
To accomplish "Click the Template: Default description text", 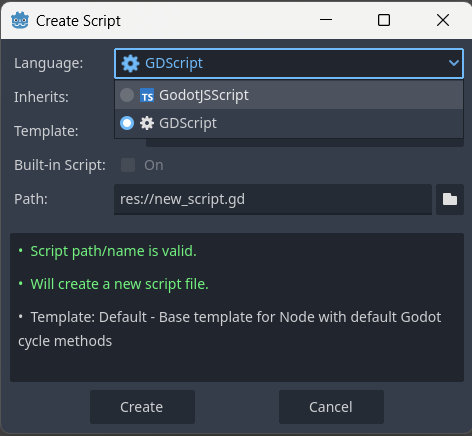I will (x=230, y=329).
